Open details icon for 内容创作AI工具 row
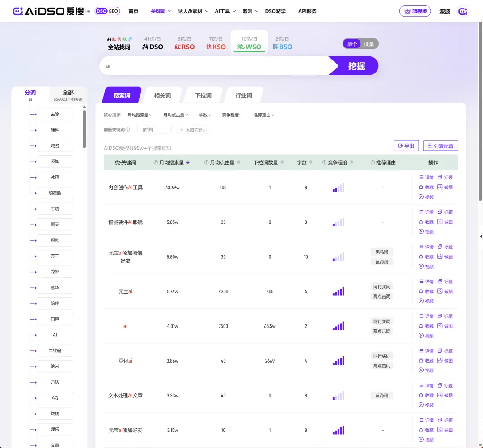The image size is (483, 448). [421, 177]
